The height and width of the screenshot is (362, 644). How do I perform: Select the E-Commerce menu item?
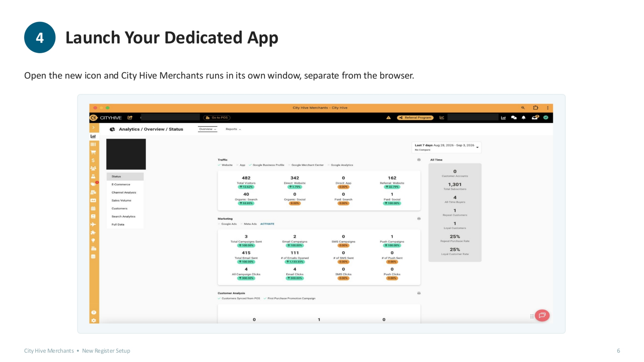(125, 184)
